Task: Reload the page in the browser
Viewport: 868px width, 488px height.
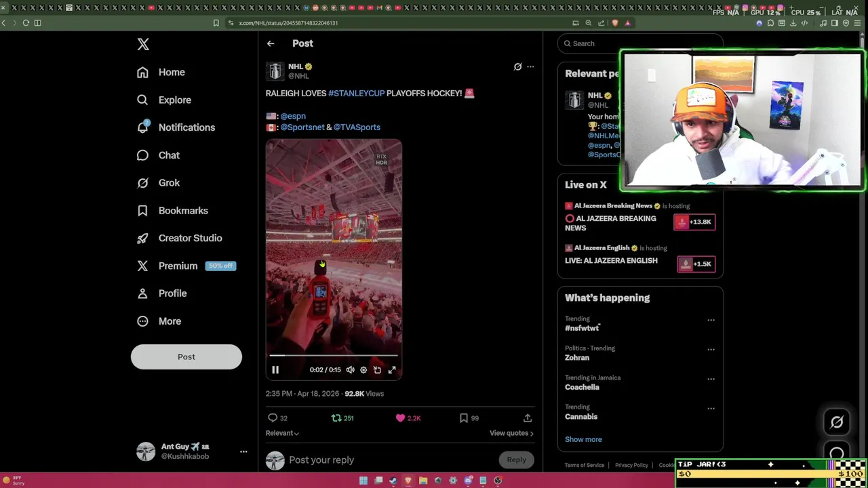Action: [x=26, y=23]
